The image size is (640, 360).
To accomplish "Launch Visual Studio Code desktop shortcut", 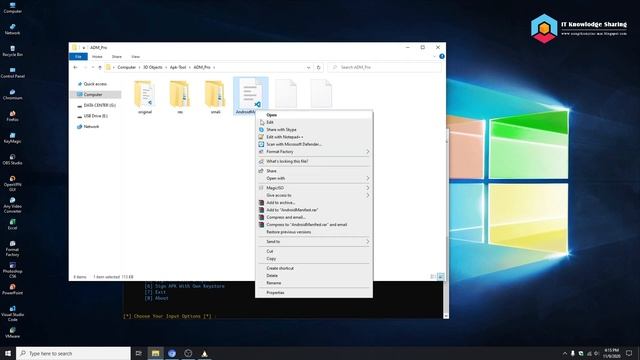I will (x=13, y=313).
